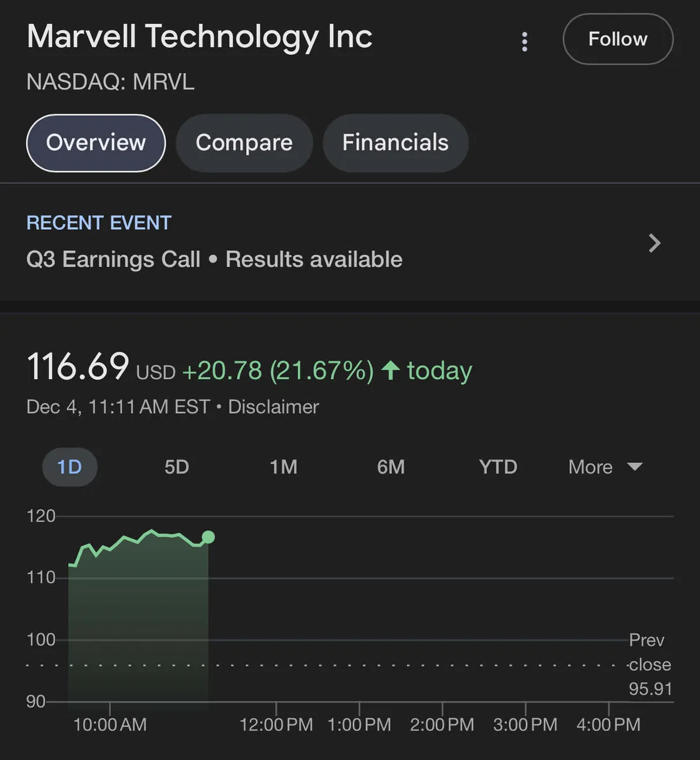Open the three-dot more options menu
The height and width of the screenshot is (760, 700).
point(524,41)
